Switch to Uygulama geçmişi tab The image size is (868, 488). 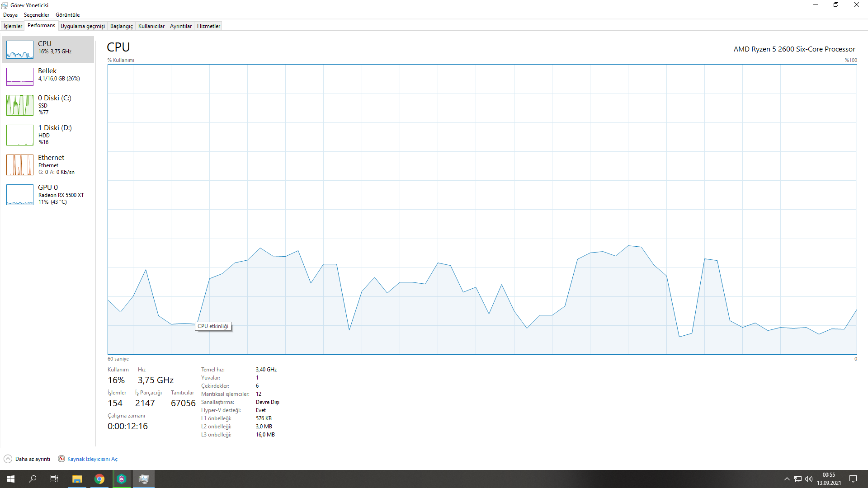[x=82, y=26]
